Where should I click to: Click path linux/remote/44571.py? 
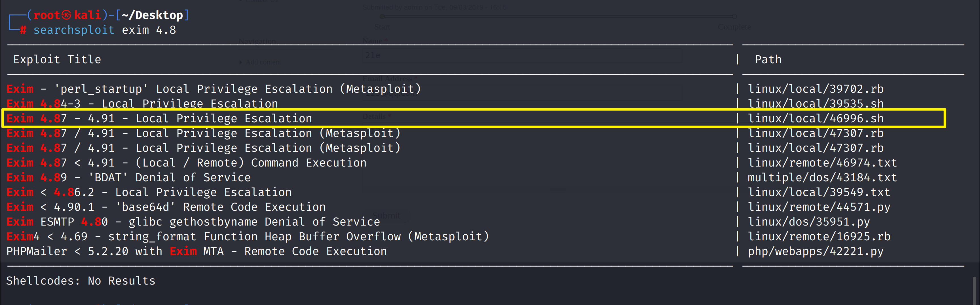pos(819,207)
